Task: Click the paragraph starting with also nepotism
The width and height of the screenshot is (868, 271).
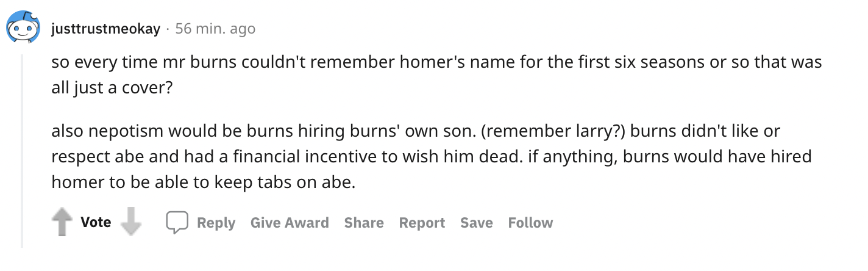Action: coord(432,156)
